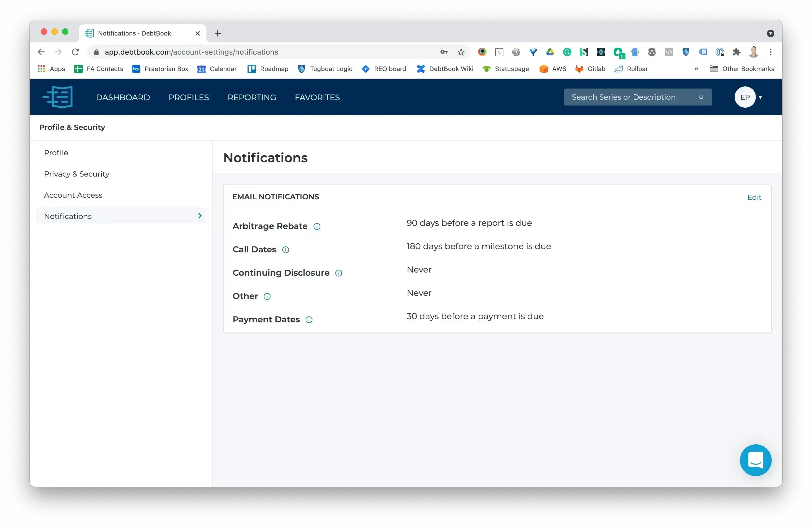Open Privacy & Security settings page
812x526 pixels.
tap(77, 174)
